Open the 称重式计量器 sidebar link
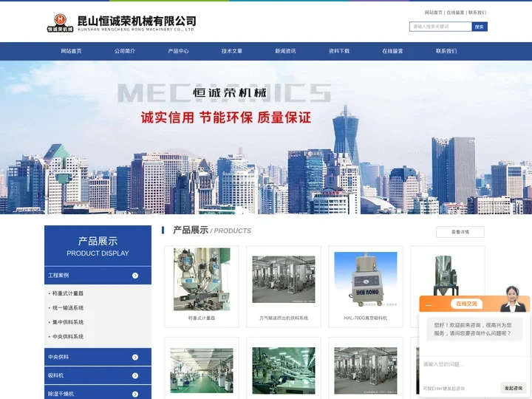The image size is (532, 399). [x=68, y=293]
